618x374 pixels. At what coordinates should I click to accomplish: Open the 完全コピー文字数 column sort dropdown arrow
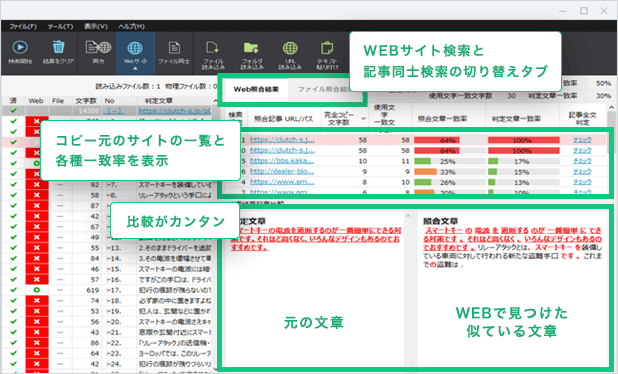pyautogui.click(x=363, y=119)
